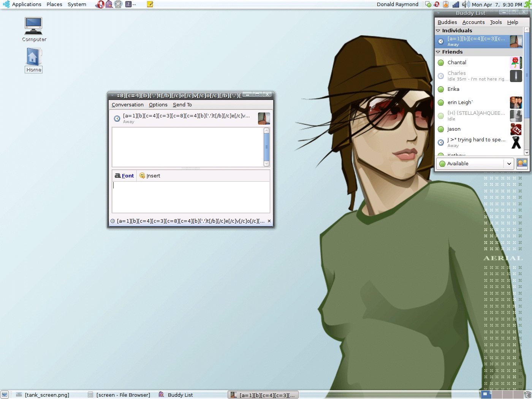
Task: Open the Accounts menu
Action: click(473, 22)
